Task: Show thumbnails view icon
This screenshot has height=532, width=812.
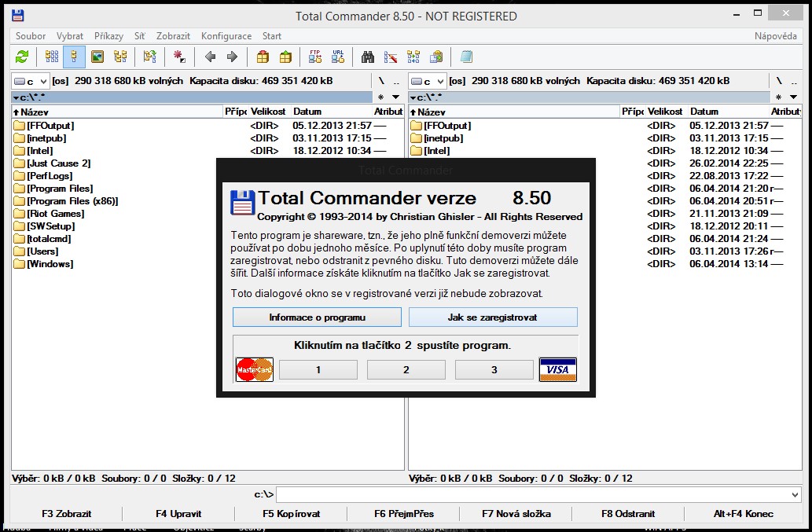Action: pyautogui.click(x=97, y=57)
